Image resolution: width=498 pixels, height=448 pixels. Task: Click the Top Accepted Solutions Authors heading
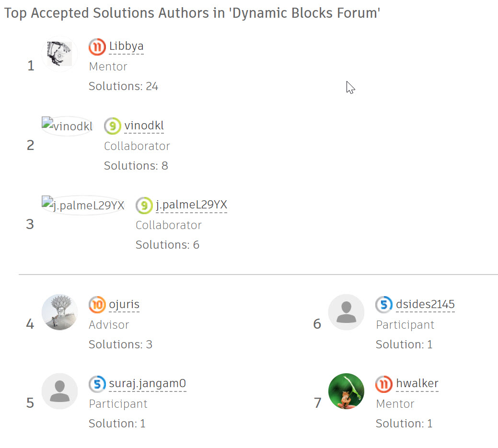[x=192, y=13]
